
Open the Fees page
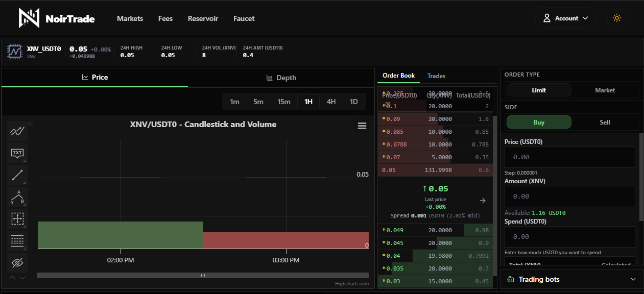click(165, 18)
